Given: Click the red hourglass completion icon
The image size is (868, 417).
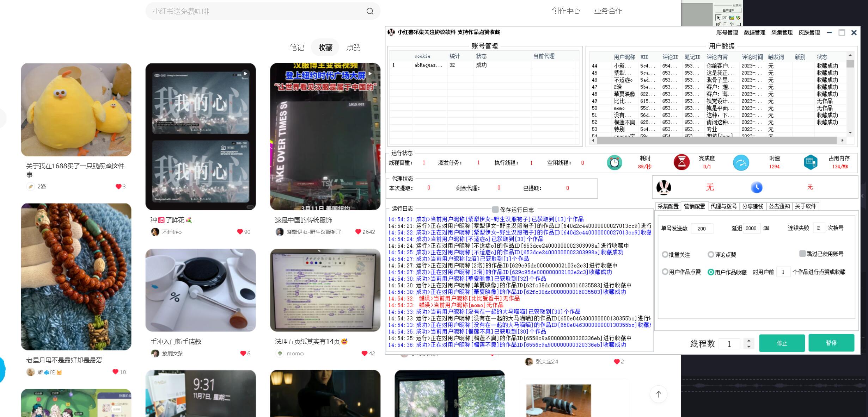Looking at the screenshot, I should [681, 162].
